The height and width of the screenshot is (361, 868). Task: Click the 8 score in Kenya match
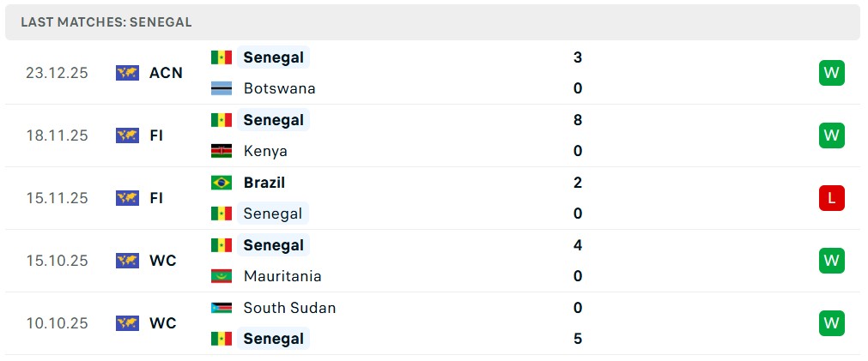click(578, 120)
